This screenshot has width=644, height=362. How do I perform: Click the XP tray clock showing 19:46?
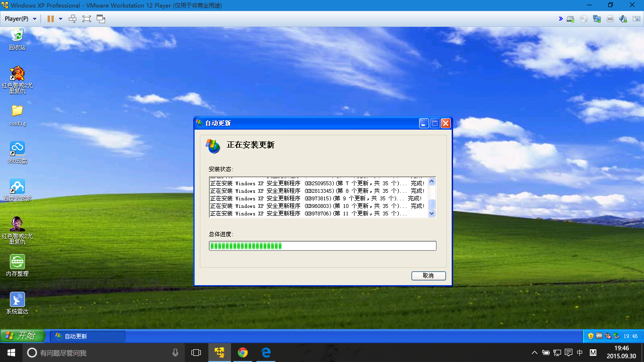coord(630,337)
